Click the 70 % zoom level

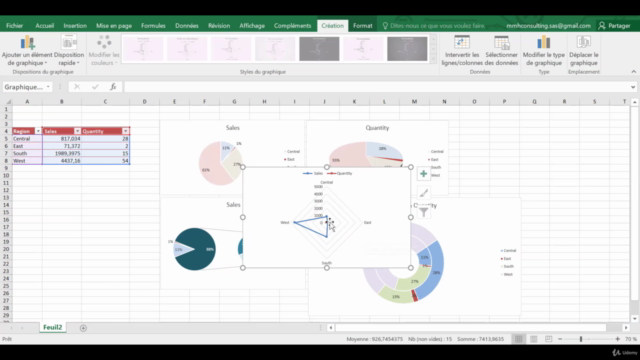click(x=631, y=339)
